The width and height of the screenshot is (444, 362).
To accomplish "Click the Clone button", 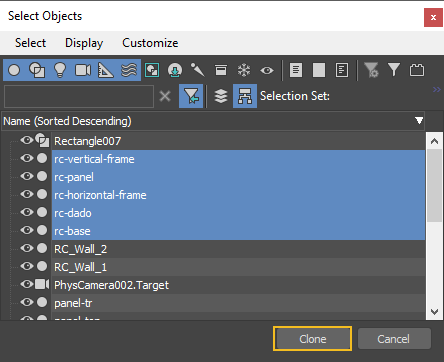I will [312, 339].
